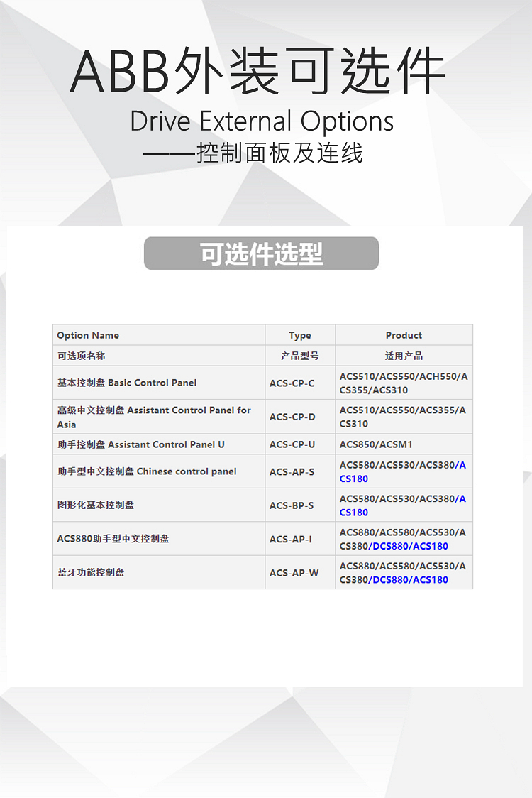532x798 pixels.
Task: Click the ACS-CP-C type cell
Action: [292, 383]
